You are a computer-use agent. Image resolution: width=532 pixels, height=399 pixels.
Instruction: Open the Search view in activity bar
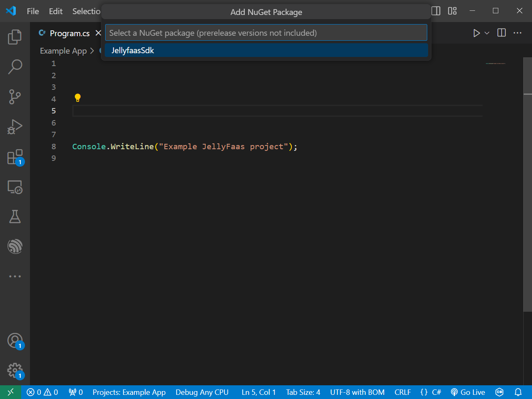pyautogui.click(x=15, y=67)
